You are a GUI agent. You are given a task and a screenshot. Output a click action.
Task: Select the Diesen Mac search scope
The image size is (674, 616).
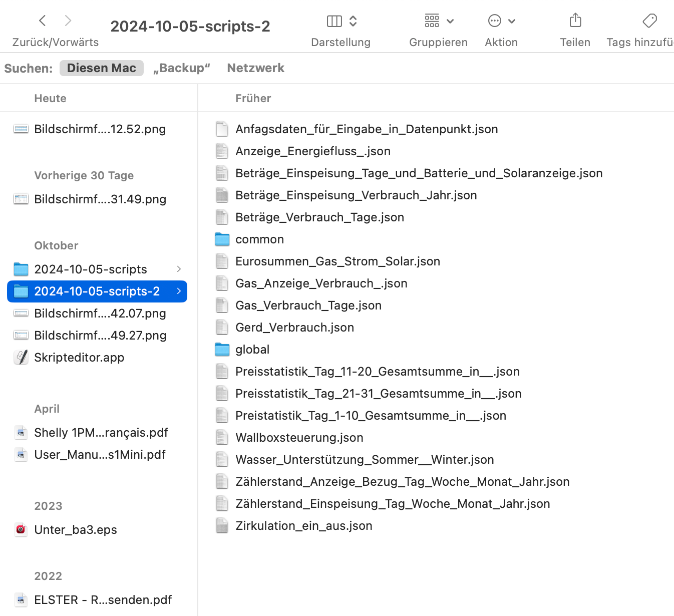click(102, 68)
